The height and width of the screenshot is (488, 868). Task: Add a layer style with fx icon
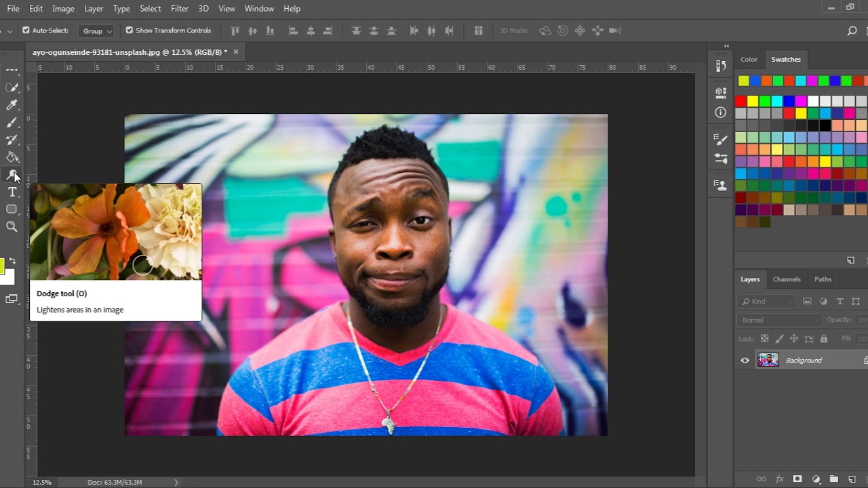coord(780,479)
